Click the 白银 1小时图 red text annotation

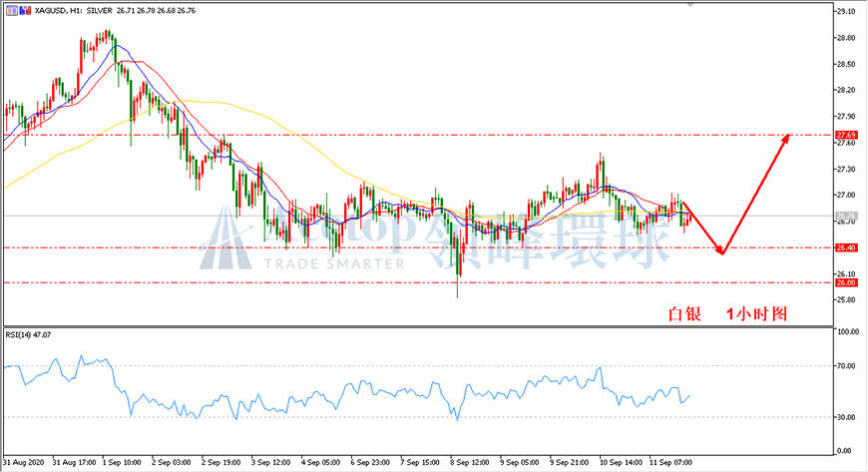pos(727,314)
